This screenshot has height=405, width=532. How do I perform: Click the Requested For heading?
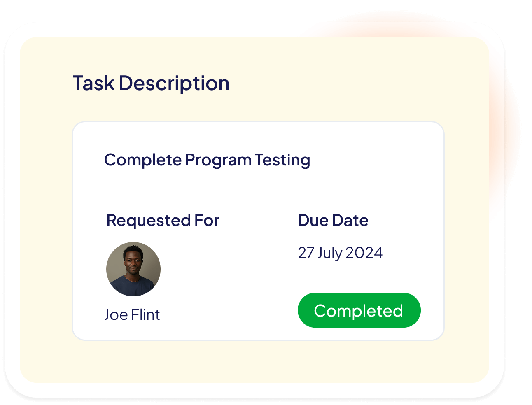[x=163, y=220]
